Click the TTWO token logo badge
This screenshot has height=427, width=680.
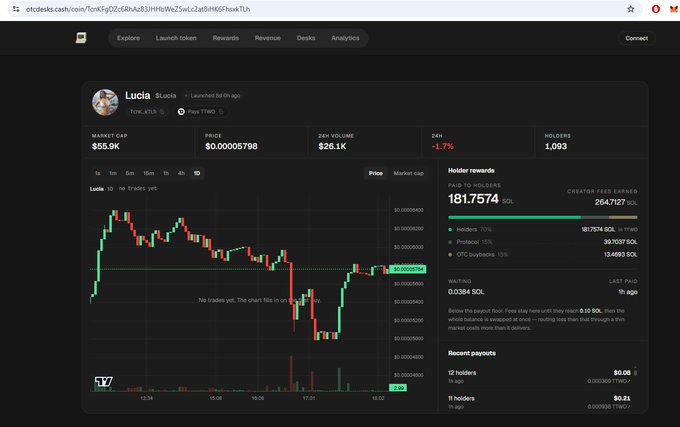181,112
